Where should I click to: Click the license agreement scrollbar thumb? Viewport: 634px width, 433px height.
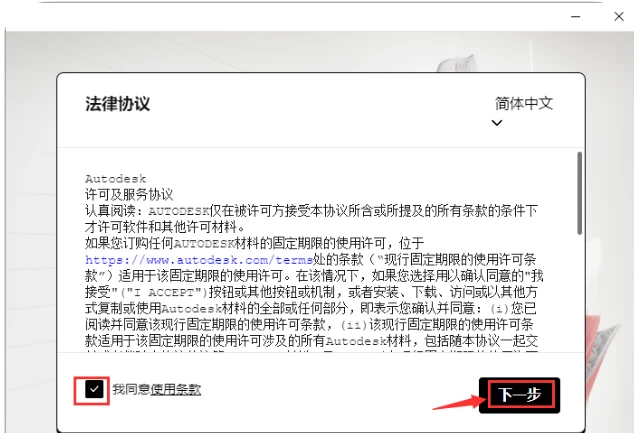click(579, 193)
